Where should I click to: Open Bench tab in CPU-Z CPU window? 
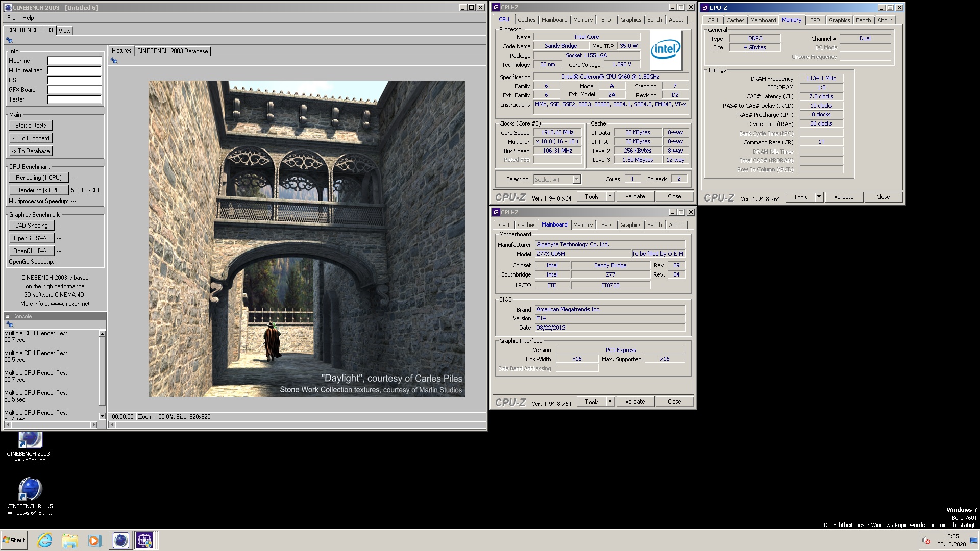click(654, 20)
